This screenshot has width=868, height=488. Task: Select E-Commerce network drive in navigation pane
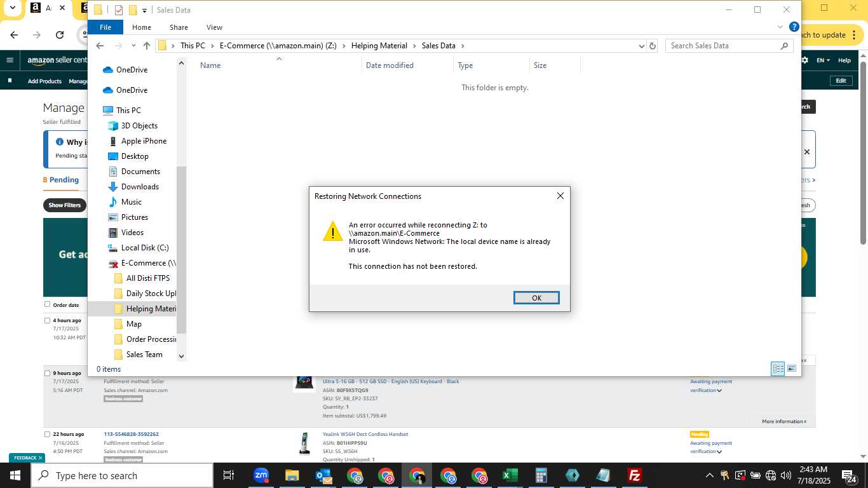148,263
